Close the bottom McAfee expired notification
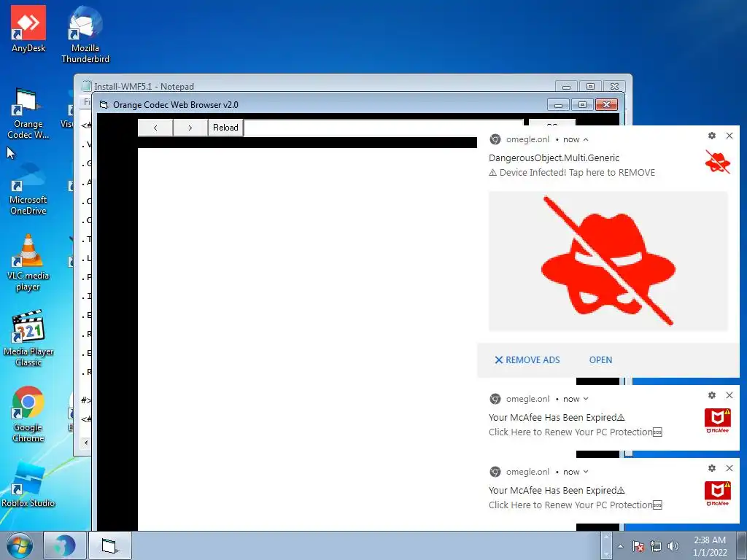Image resolution: width=747 pixels, height=560 pixels. (x=729, y=468)
